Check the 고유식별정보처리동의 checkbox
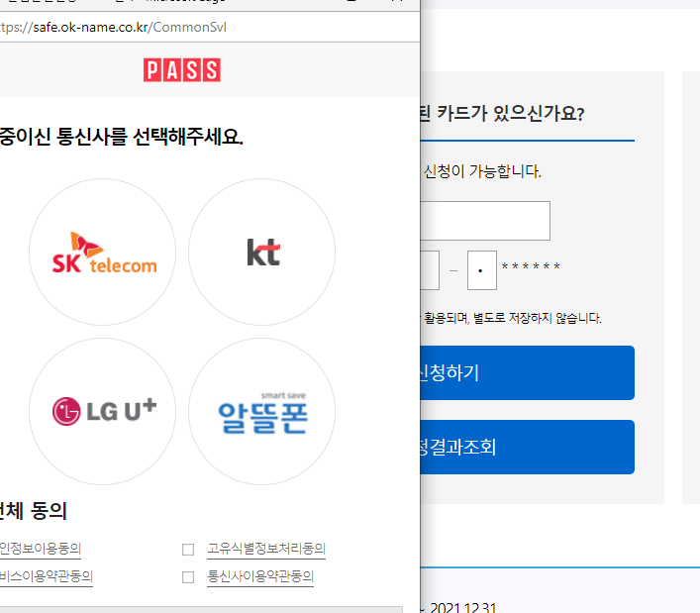The image size is (700, 613). 188,550
